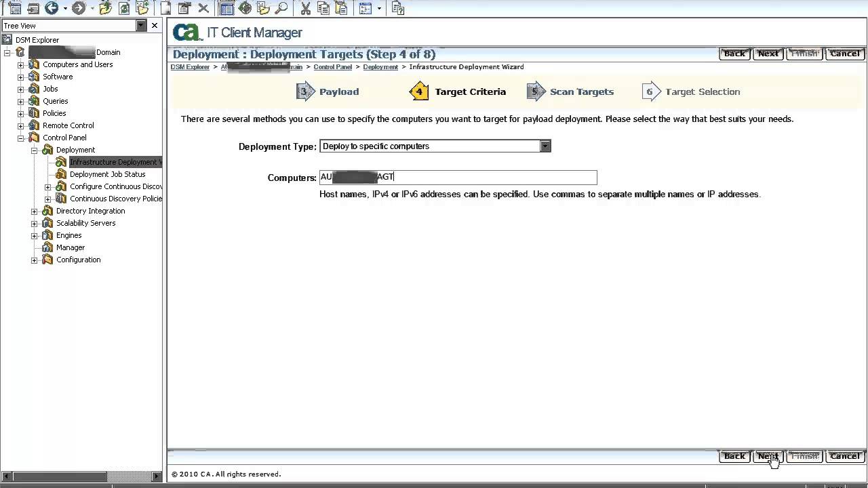Open the Control Panel breadcrumb link

click(x=333, y=67)
